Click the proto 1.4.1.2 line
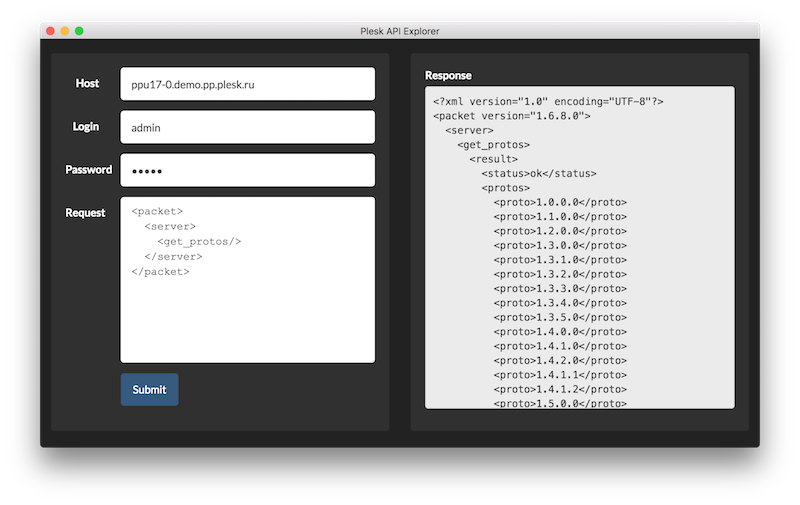The width and height of the screenshot is (800, 505). [560, 389]
